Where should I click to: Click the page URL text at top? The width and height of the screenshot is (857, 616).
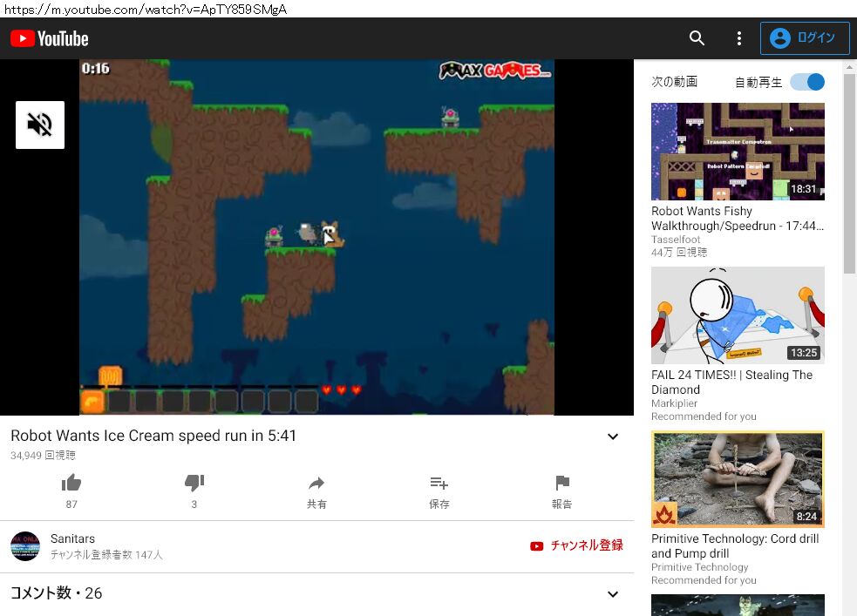[146, 9]
